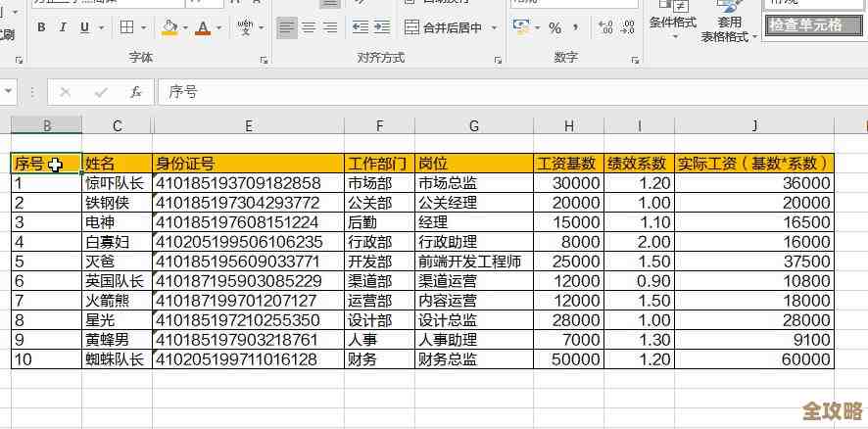Viewport: 868px width, 429px height.
Task: Apply accounting number format icon
Action: click(520, 27)
